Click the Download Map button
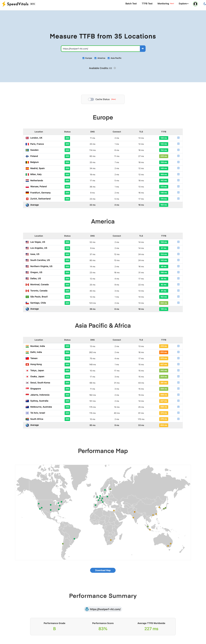Viewport: 206px width, 644px height. coord(103,570)
